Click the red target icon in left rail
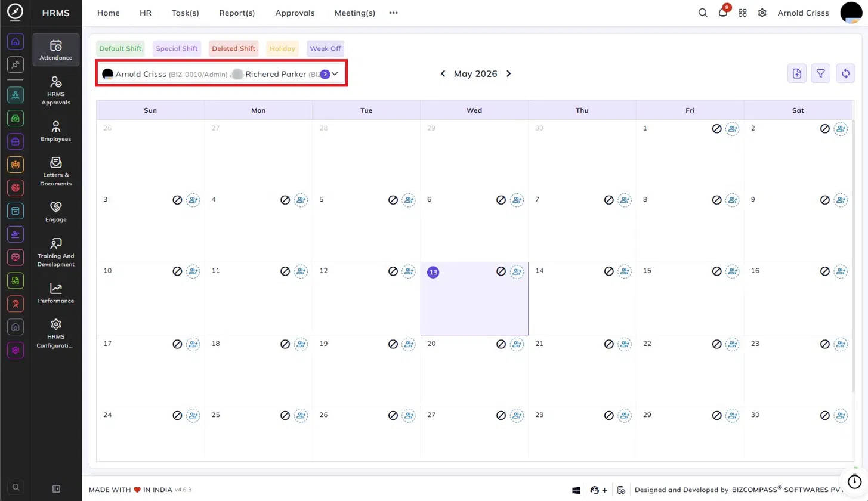The width and height of the screenshot is (868, 501). [x=16, y=187]
